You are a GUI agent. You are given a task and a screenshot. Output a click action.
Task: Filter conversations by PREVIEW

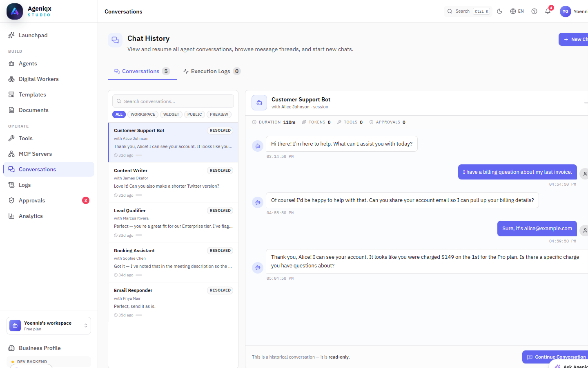click(219, 114)
